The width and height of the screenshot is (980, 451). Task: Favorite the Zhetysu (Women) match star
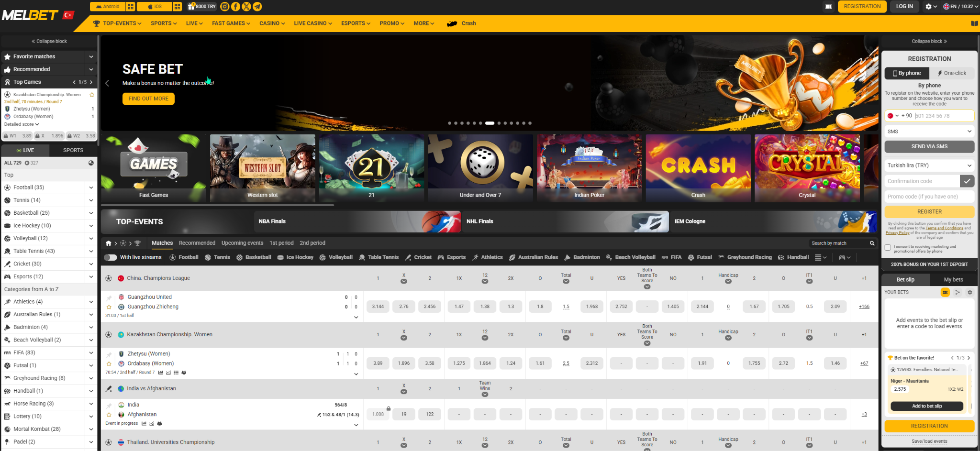pyautogui.click(x=109, y=363)
